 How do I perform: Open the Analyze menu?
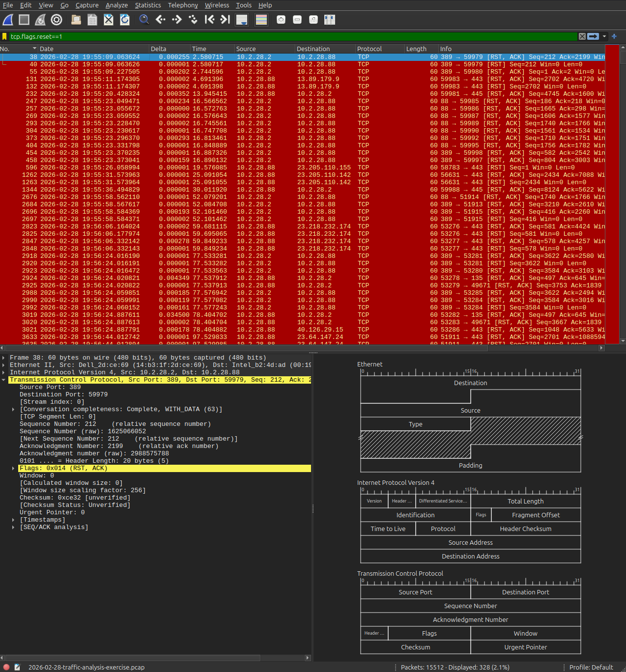(116, 5)
